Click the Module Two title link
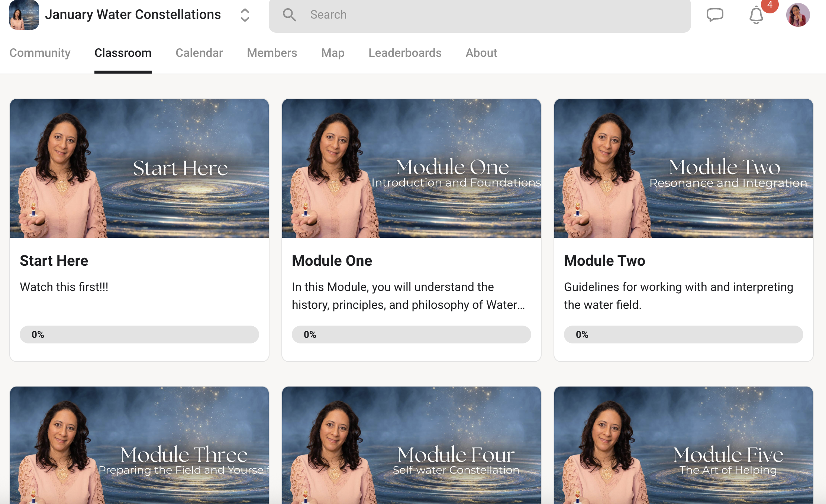The width and height of the screenshot is (826, 504). tap(604, 261)
